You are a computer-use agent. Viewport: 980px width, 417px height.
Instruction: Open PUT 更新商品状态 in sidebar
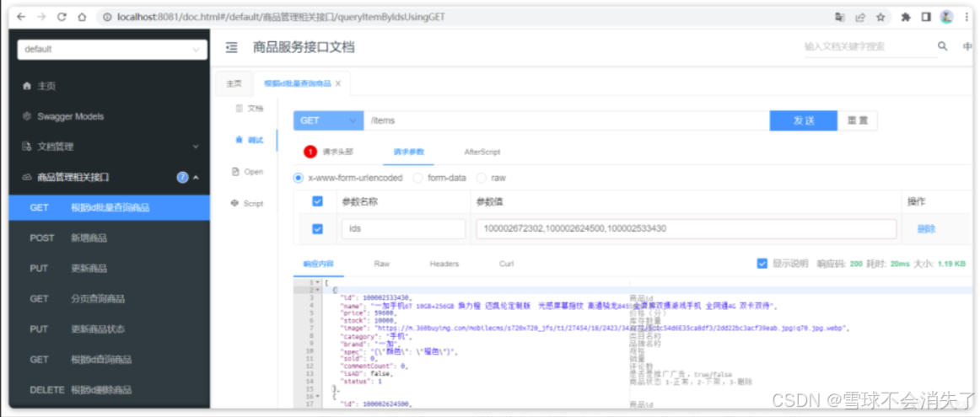[x=110, y=329]
